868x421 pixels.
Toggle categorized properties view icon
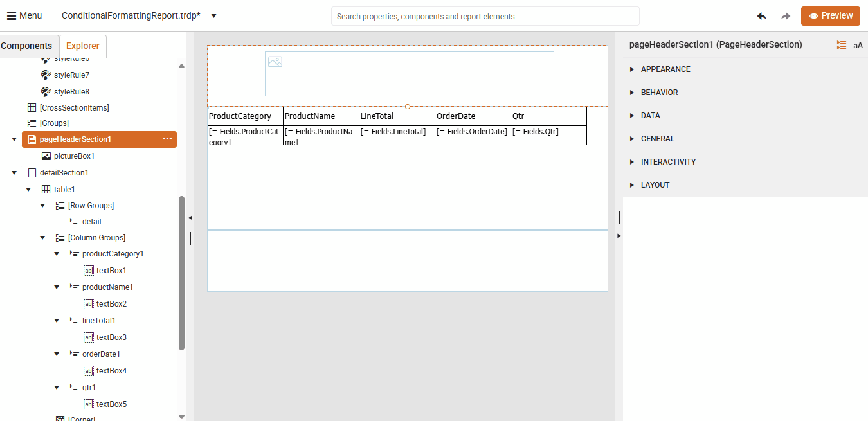pos(842,45)
